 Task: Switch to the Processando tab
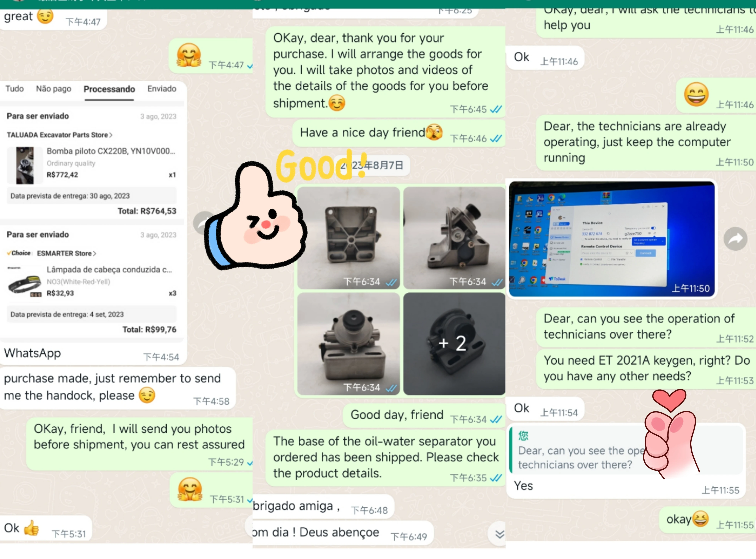(x=109, y=89)
